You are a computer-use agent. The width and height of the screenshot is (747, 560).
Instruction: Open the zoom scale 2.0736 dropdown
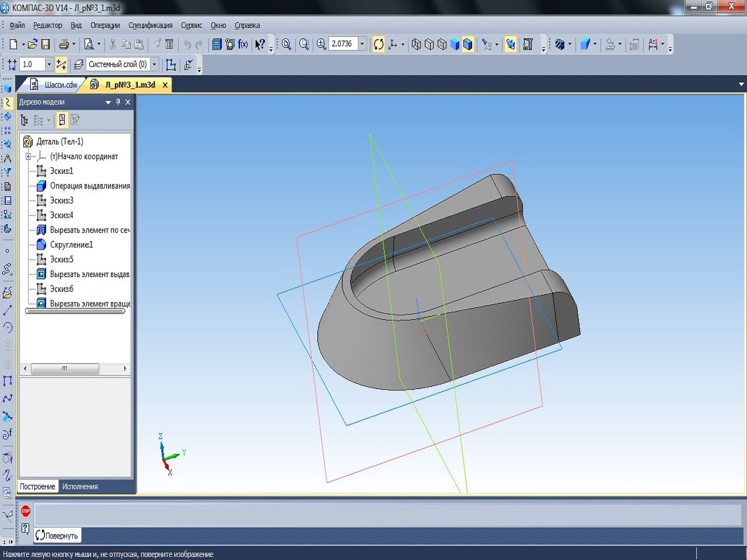point(362,44)
